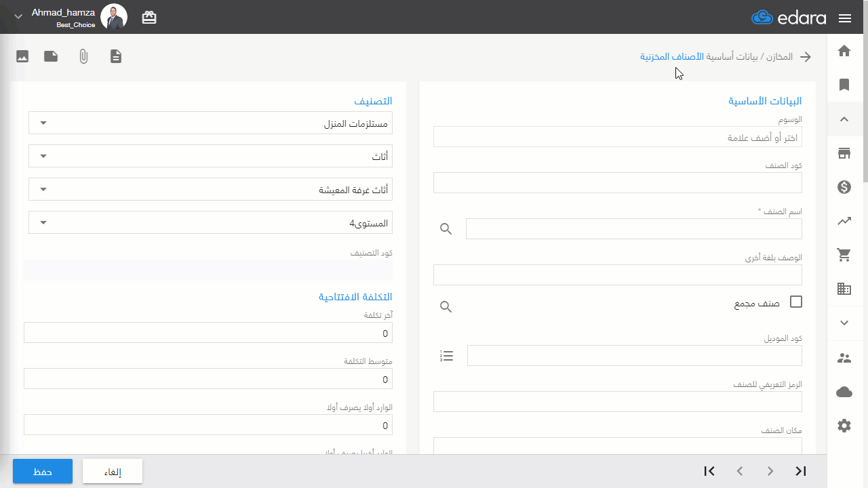Click the آخر تكلفة field

(x=208, y=333)
